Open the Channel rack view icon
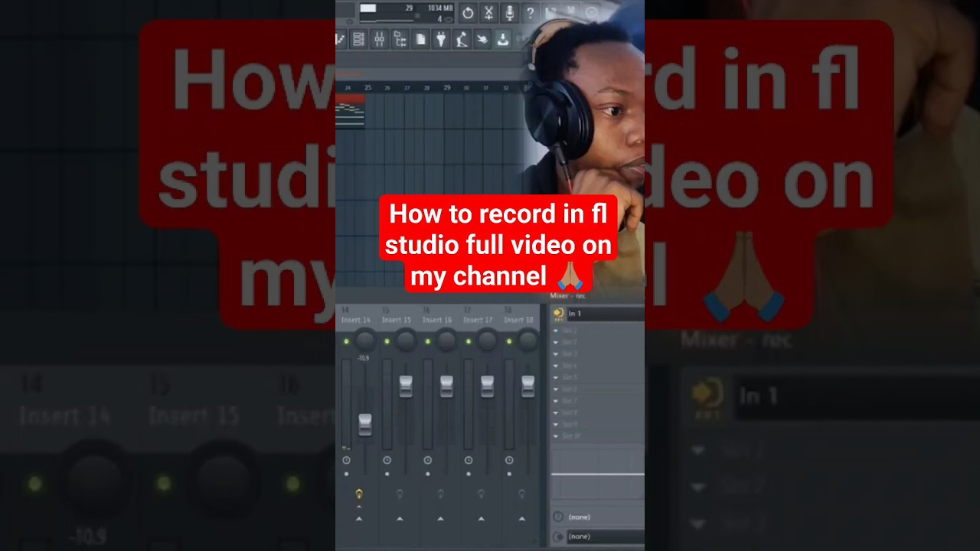This screenshot has width=980, height=551. 358,38
